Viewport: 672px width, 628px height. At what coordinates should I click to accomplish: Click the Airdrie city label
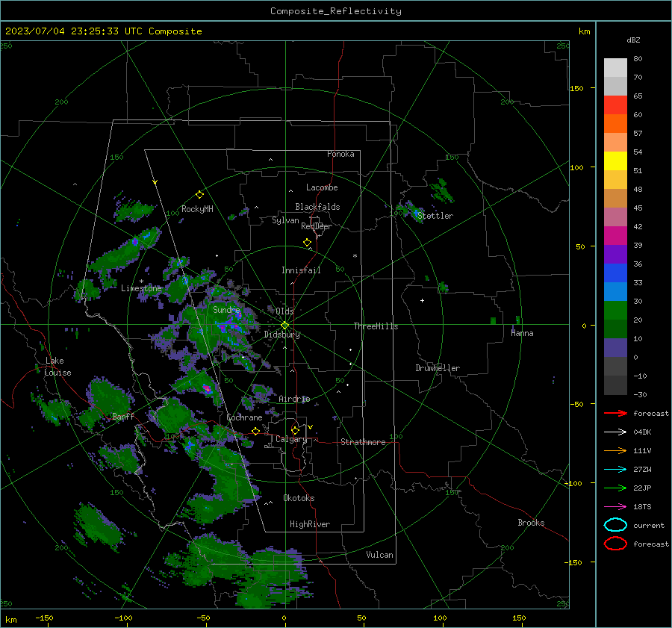(x=294, y=399)
